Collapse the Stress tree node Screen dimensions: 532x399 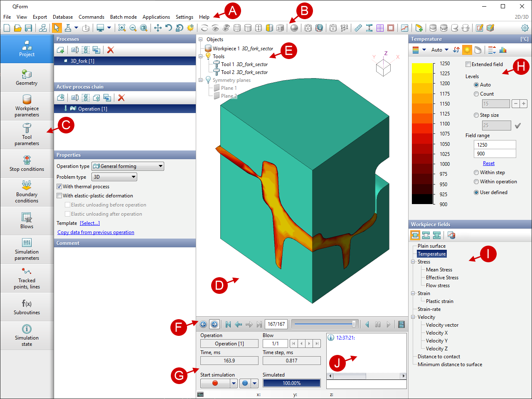(413, 262)
